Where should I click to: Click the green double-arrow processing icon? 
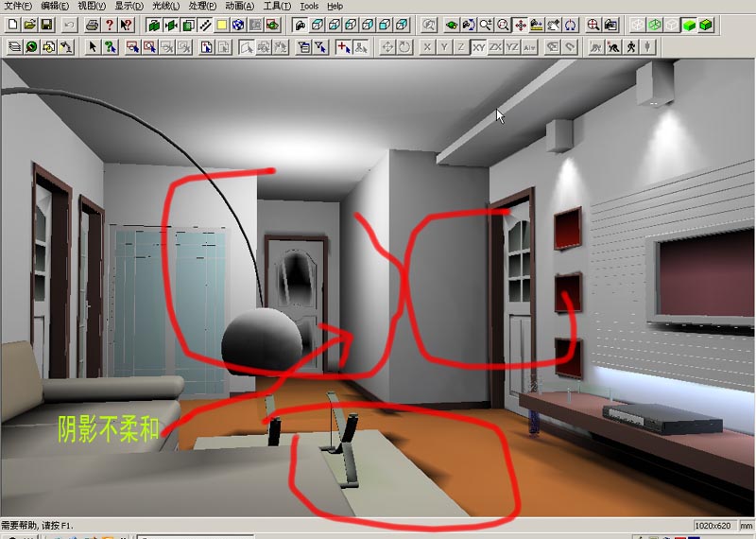click(172, 25)
